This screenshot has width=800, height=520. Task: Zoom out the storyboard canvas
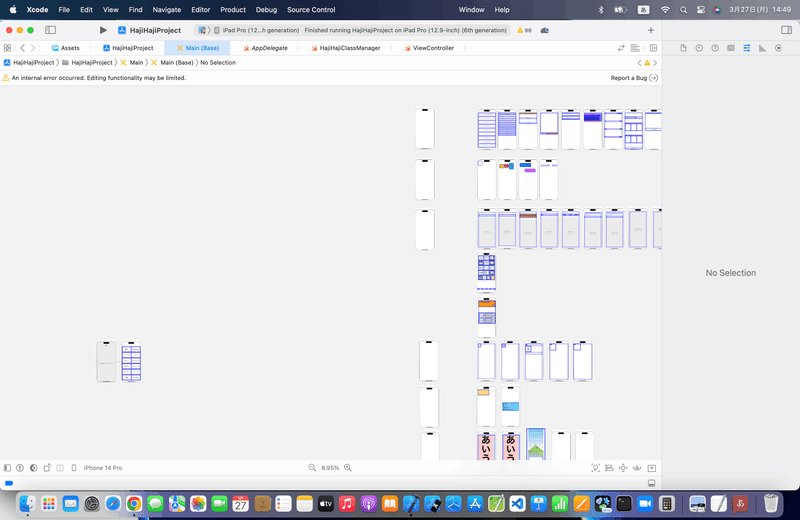point(312,468)
